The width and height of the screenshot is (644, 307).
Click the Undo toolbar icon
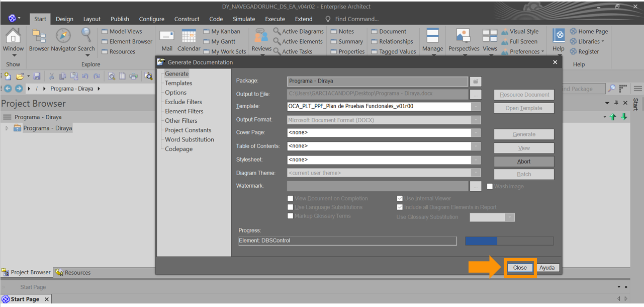85,76
